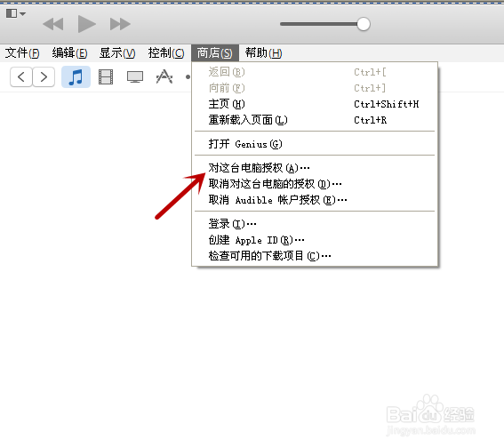Choose 取消 Audible 帐户授权(E) entry
This screenshot has height=448, width=504.
(315, 200)
